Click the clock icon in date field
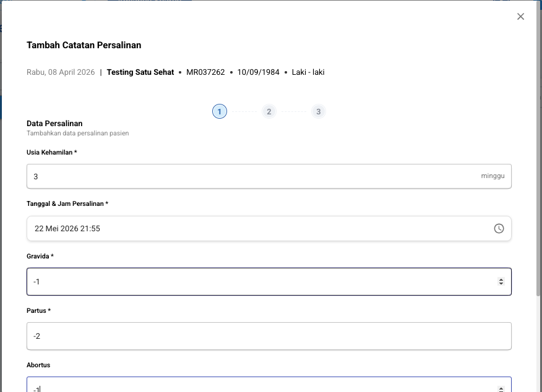 tap(499, 229)
